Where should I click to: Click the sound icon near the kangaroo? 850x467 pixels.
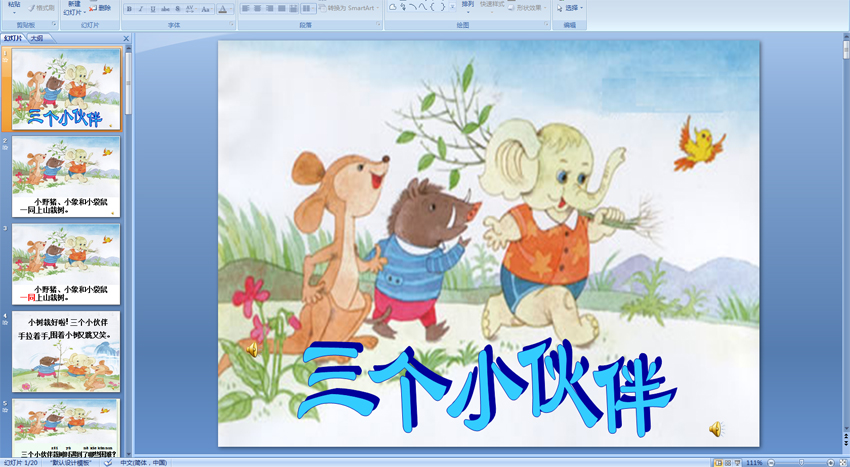(x=252, y=350)
